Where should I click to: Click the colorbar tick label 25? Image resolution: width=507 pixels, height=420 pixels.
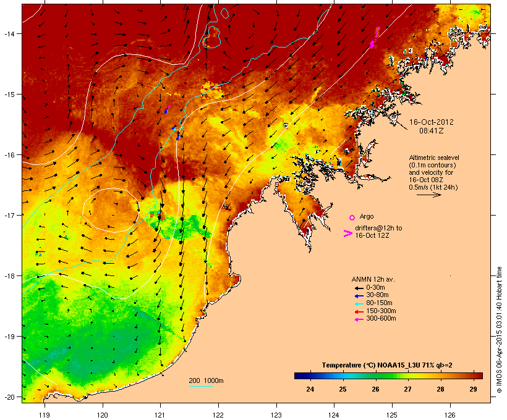tap(343, 389)
